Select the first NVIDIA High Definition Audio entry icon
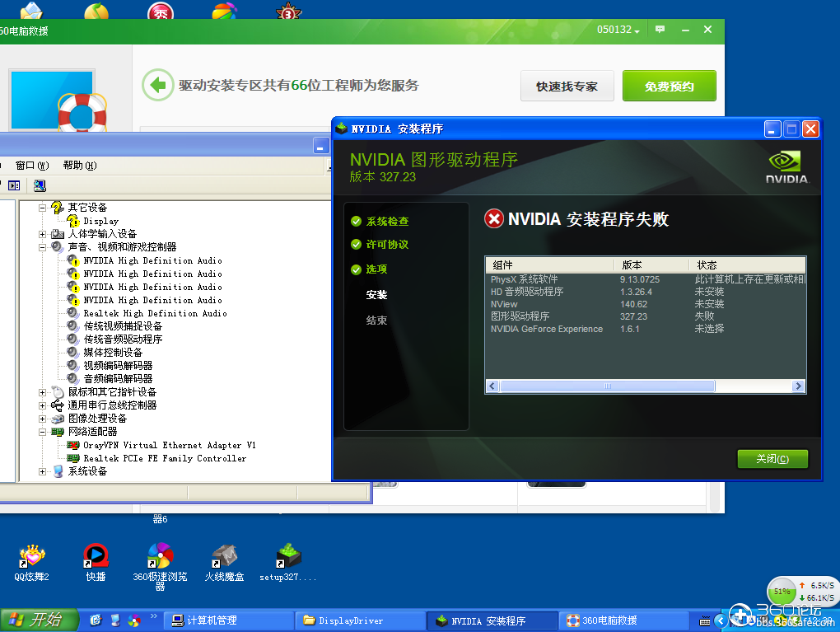The width and height of the screenshot is (840, 632). click(73, 260)
